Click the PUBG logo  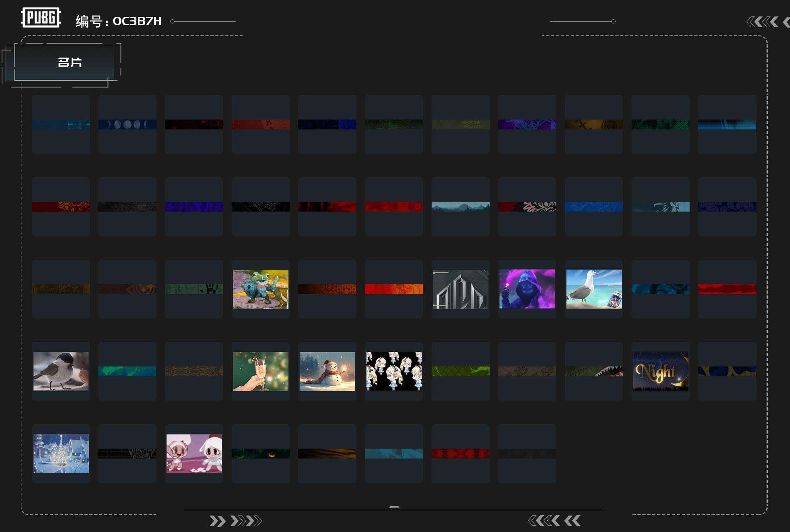(41, 18)
